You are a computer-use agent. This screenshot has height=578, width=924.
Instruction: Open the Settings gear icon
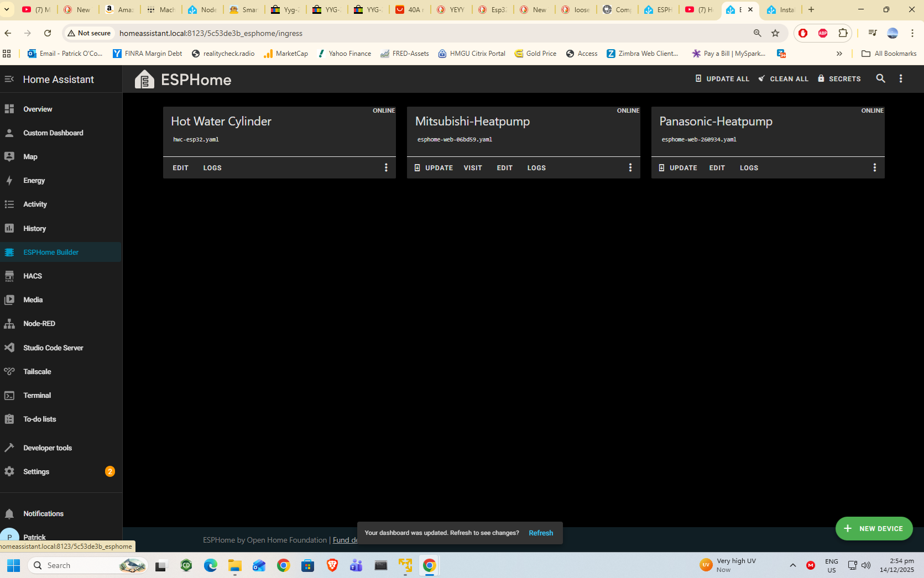click(x=9, y=471)
